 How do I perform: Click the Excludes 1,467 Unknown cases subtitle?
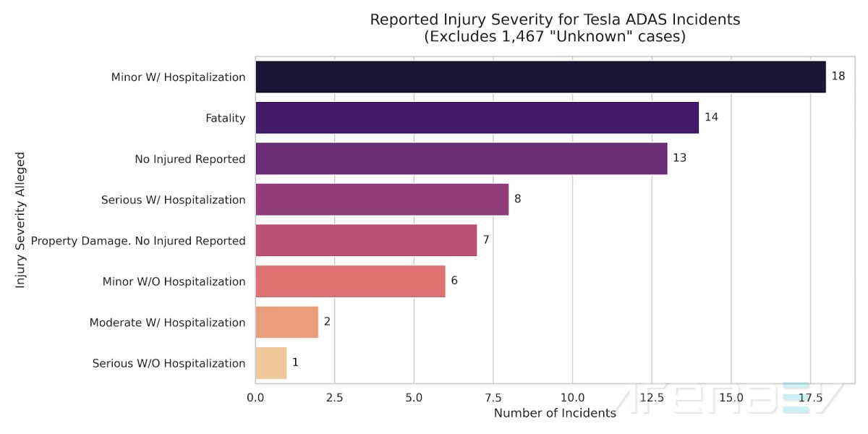tap(555, 37)
